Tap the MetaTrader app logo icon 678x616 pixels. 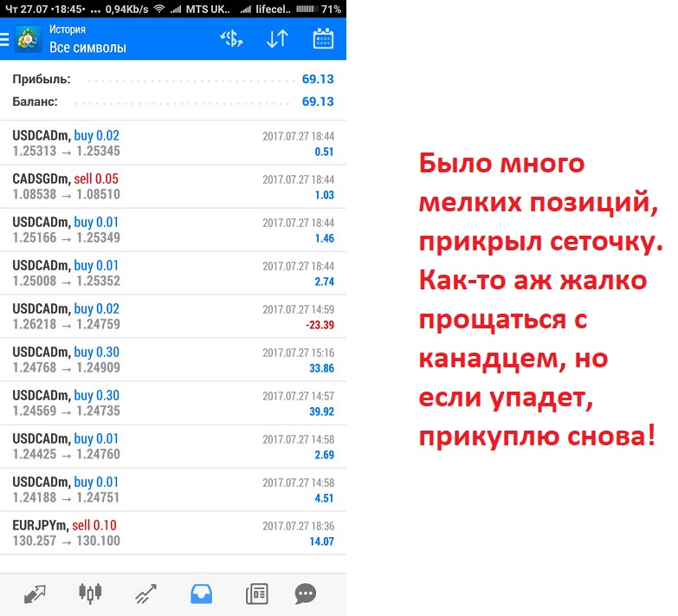click(x=28, y=39)
